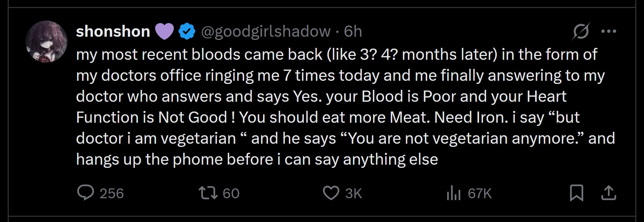Click the share upload arrow icon
Image resolution: width=644 pixels, height=222 pixels.
(609, 193)
